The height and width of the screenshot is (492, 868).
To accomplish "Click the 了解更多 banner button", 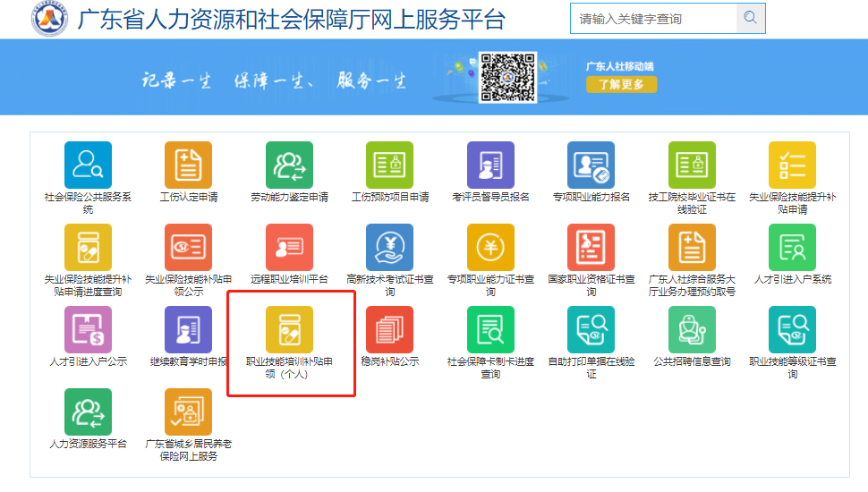I will pyautogui.click(x=621, y=84).
